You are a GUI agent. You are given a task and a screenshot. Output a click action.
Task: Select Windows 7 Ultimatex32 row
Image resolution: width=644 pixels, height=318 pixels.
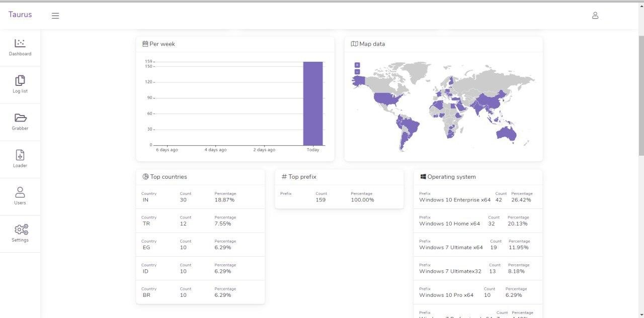point(478,268)
